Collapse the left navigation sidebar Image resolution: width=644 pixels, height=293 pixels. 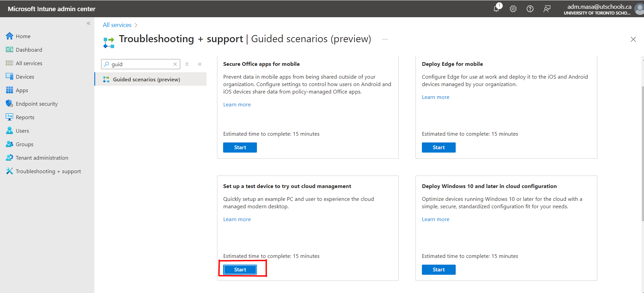pos(89,23)
